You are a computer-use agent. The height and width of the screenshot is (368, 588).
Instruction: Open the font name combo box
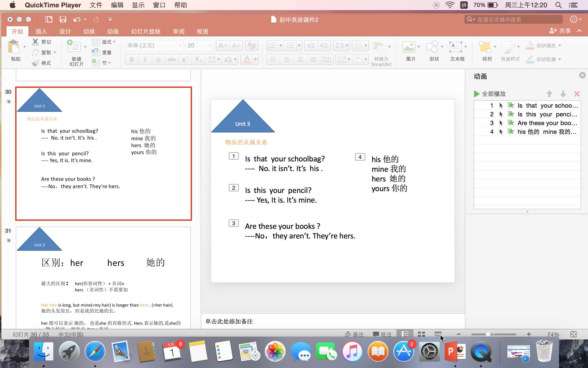coord(154,46)
